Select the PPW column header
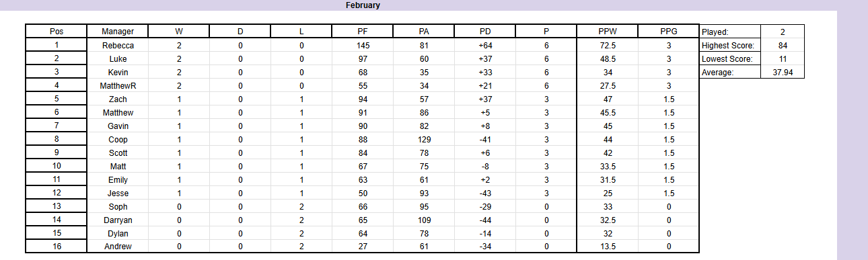 click(608, 32)
